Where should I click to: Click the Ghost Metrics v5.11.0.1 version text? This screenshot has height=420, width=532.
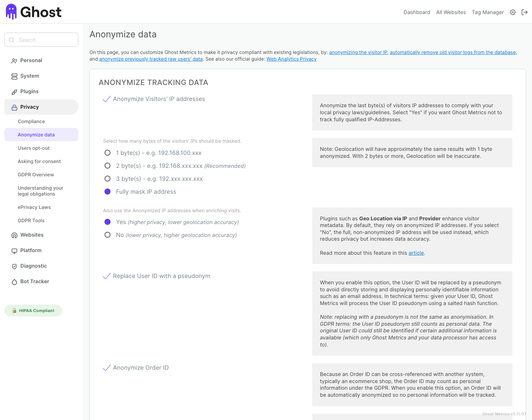click(x=504, y=414)
